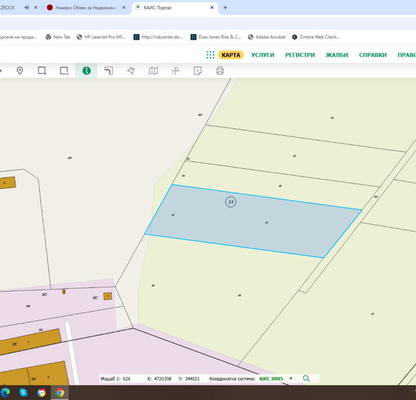Click the polygon pin drawing tool
Screen dimensions: 416x400
(131, 71)
